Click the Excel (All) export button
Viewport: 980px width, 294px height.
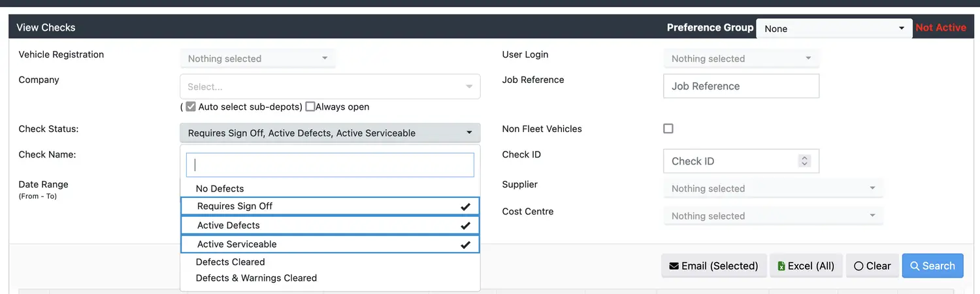806,266
